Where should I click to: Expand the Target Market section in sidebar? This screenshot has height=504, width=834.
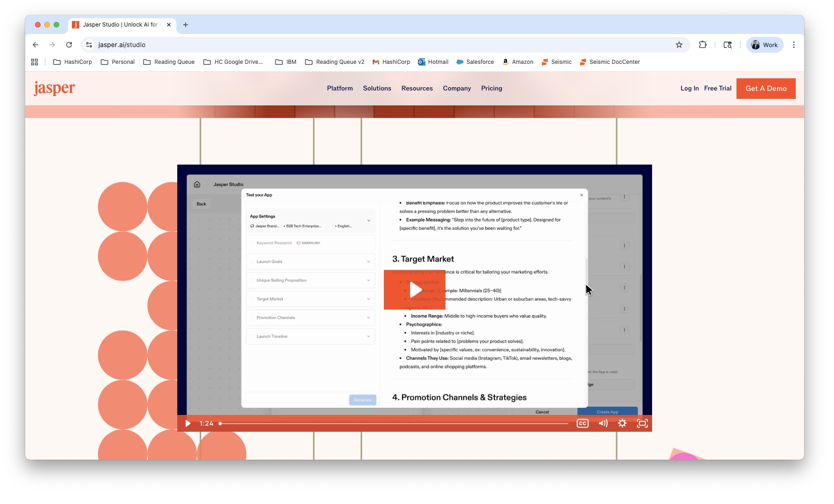(x=311, y=299)
